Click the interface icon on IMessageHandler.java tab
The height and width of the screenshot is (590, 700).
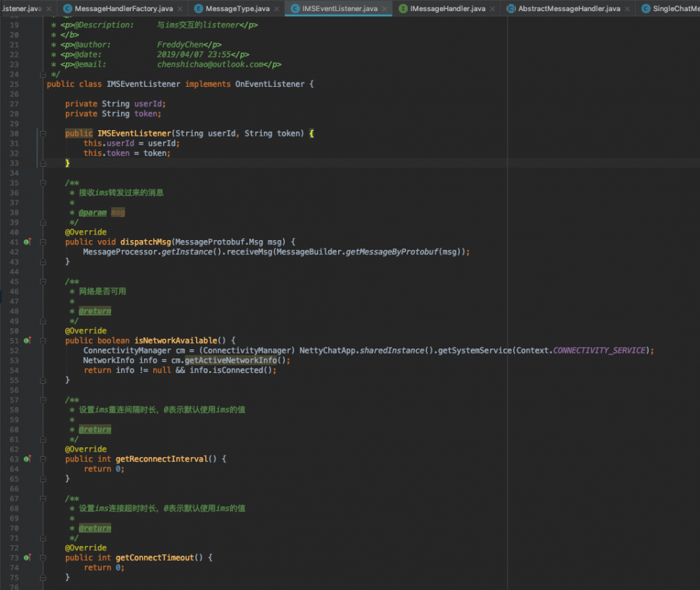point(403,8)
